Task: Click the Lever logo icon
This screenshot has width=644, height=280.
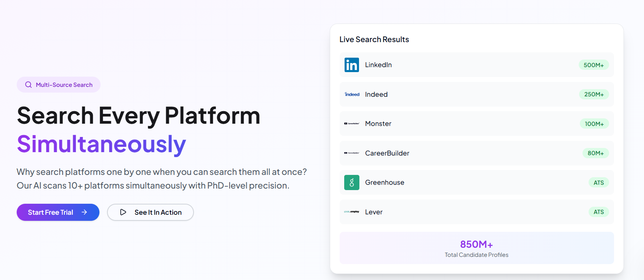Action: point(352,212)
